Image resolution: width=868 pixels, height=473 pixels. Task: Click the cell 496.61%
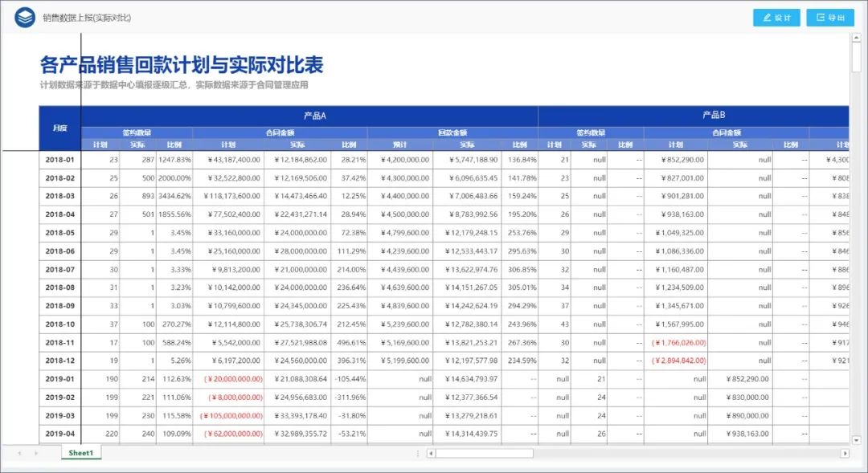tap(349, 342)
